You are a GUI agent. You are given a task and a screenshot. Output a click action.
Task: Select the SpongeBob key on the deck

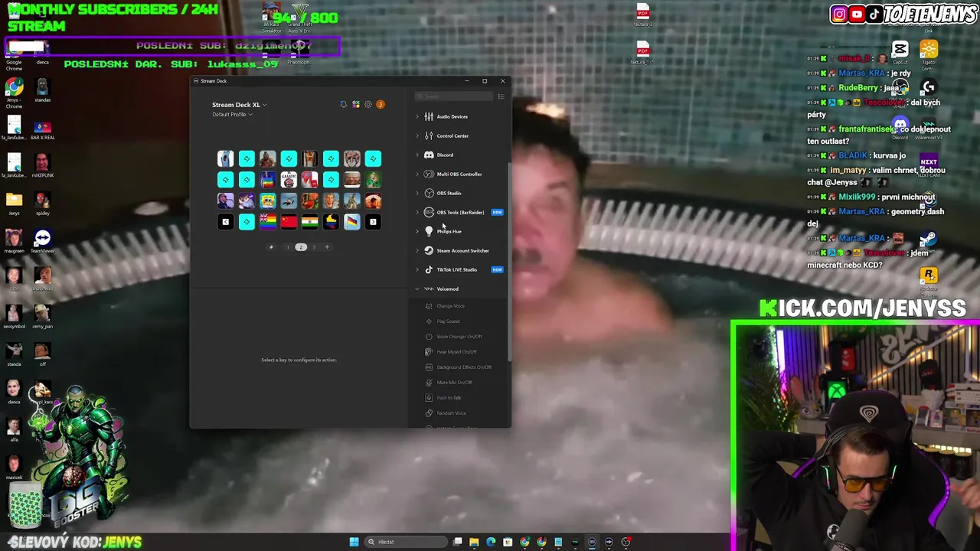click(x=267, y=201)
